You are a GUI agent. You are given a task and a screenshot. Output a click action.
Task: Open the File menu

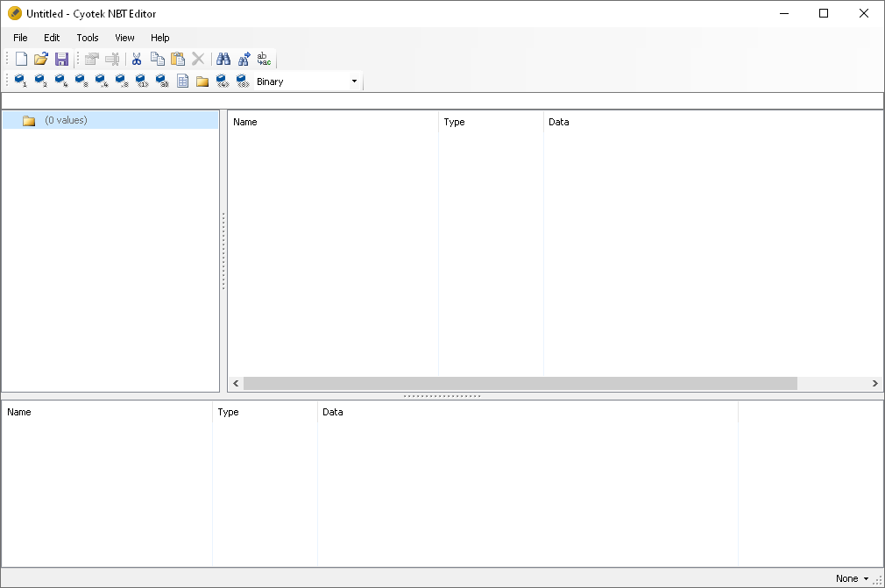20,38
